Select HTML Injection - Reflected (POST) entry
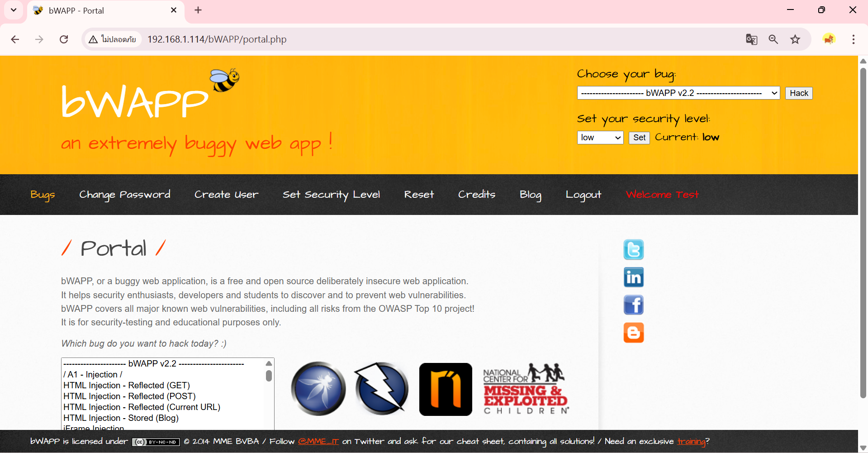 pyautogui.click(x=129, y=396)
